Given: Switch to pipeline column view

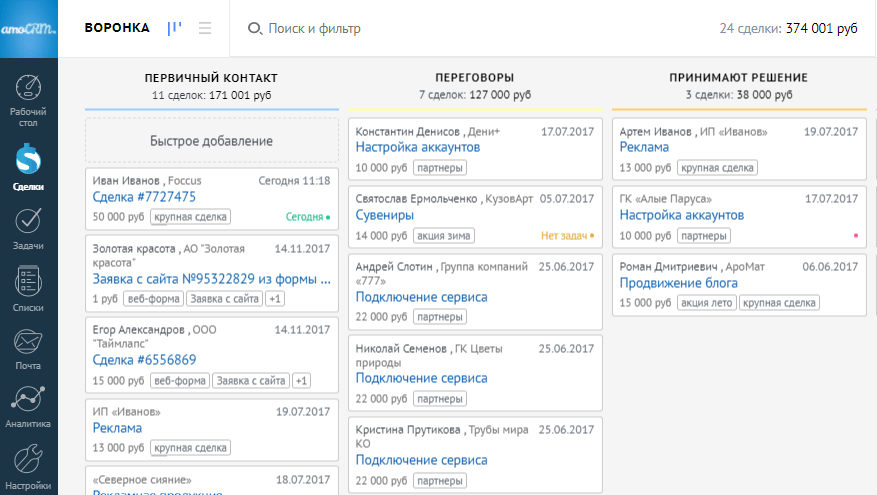Looking at the screenshot, I should pyautogui.click(x=174, y=28).
